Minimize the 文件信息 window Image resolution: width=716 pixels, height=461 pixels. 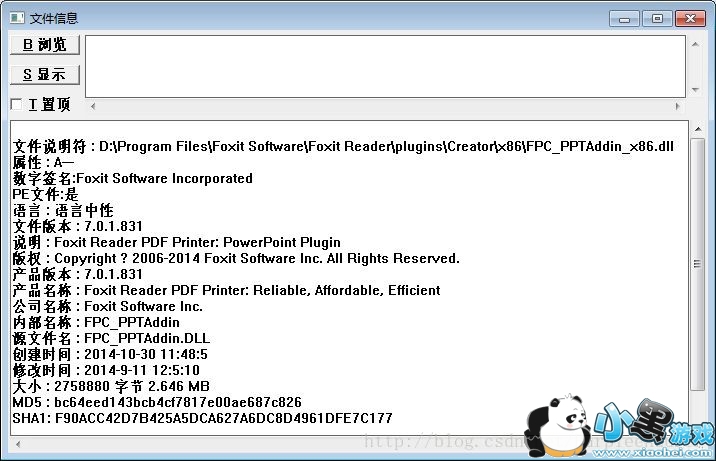[624, 19]
